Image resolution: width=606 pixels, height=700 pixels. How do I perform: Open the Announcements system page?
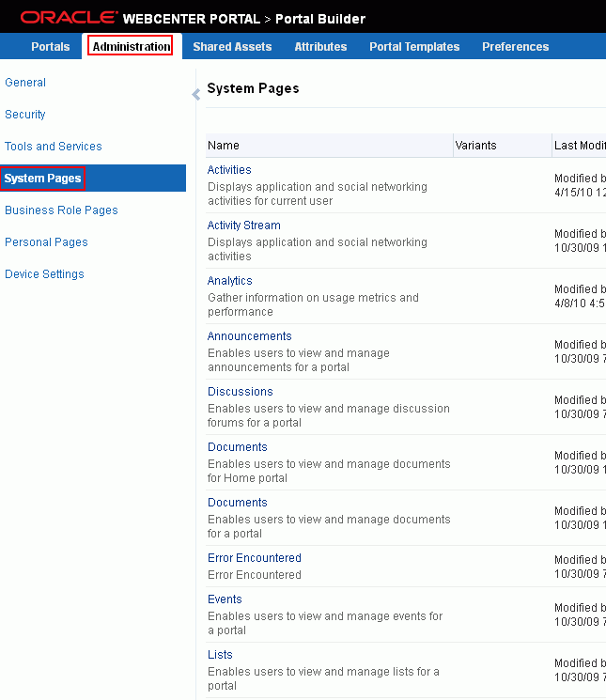250,336
